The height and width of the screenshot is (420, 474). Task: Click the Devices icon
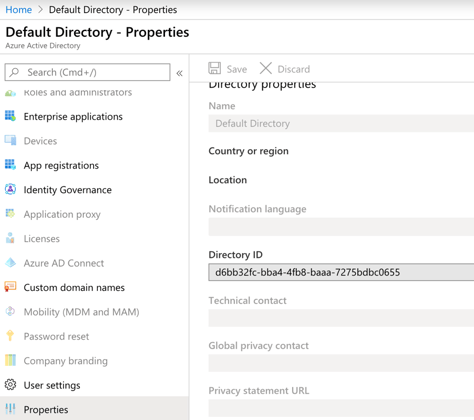[10, 140]
